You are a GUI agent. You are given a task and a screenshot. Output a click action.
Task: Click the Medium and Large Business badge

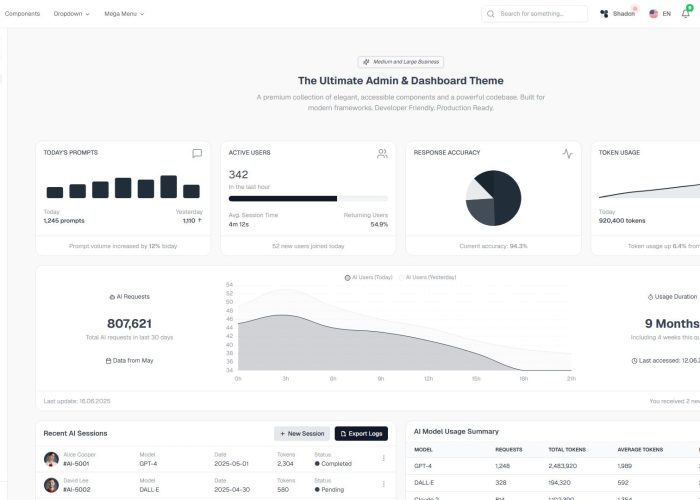tap(400, 62)
